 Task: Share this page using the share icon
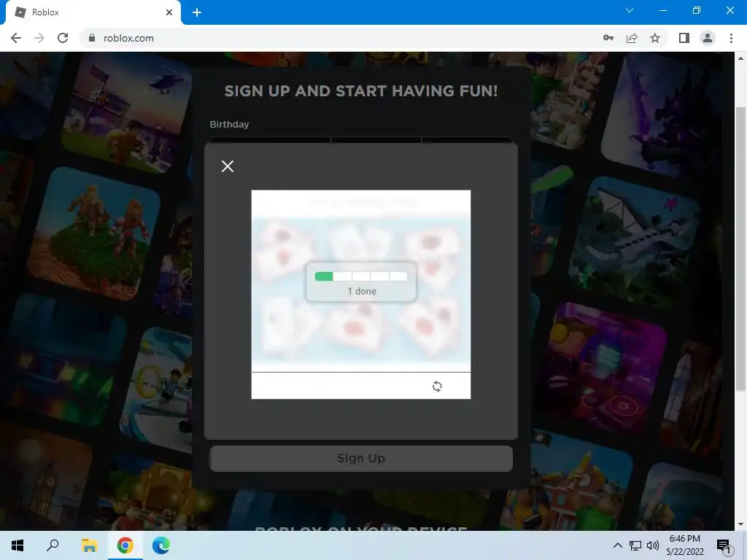tap(632, 38)
